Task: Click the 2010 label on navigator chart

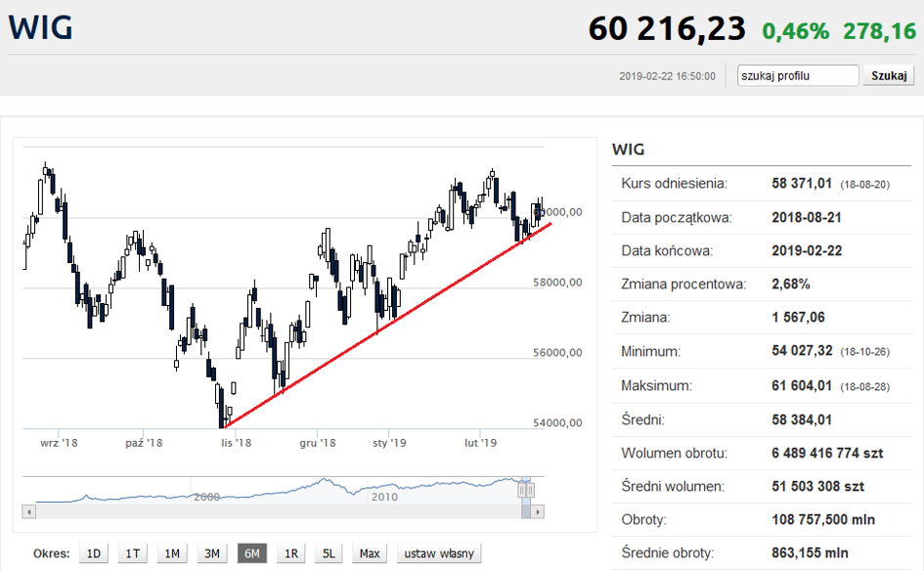Action: click(x=385, y=497)
